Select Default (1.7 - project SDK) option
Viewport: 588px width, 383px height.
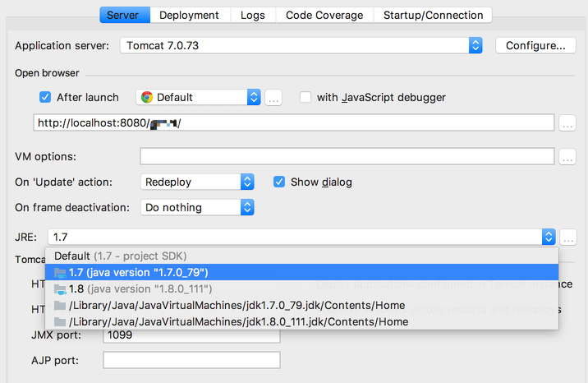coord(301,256)
